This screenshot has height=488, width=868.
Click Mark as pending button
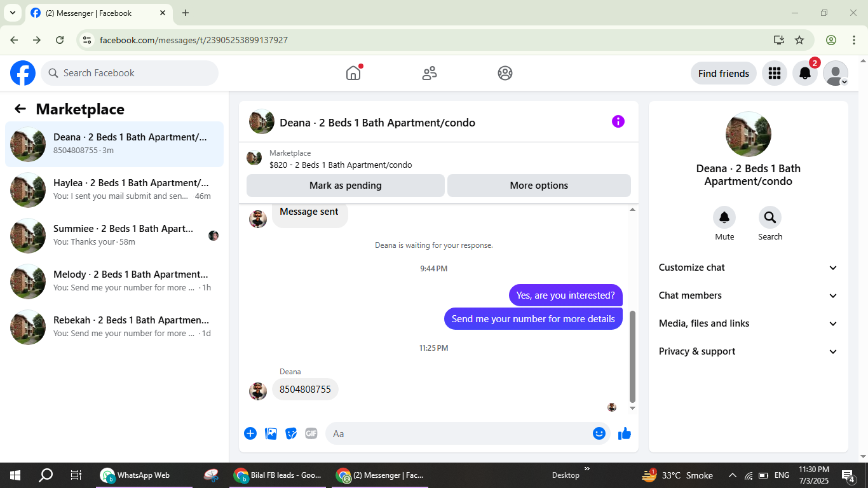[x=346, y=186]
